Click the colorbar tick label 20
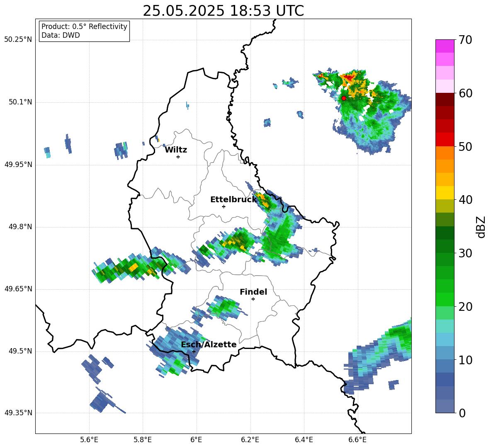491x448 pixels. (x=465, y=307)
